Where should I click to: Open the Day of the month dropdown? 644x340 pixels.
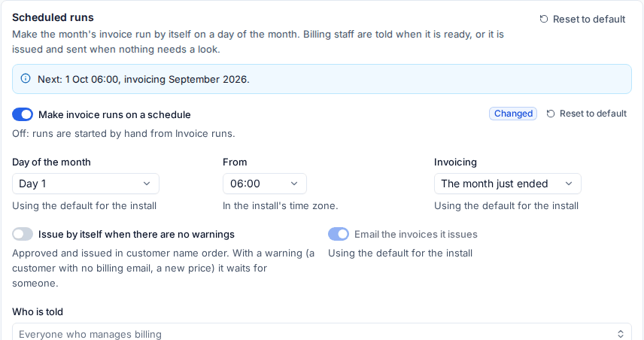point(86,184)
